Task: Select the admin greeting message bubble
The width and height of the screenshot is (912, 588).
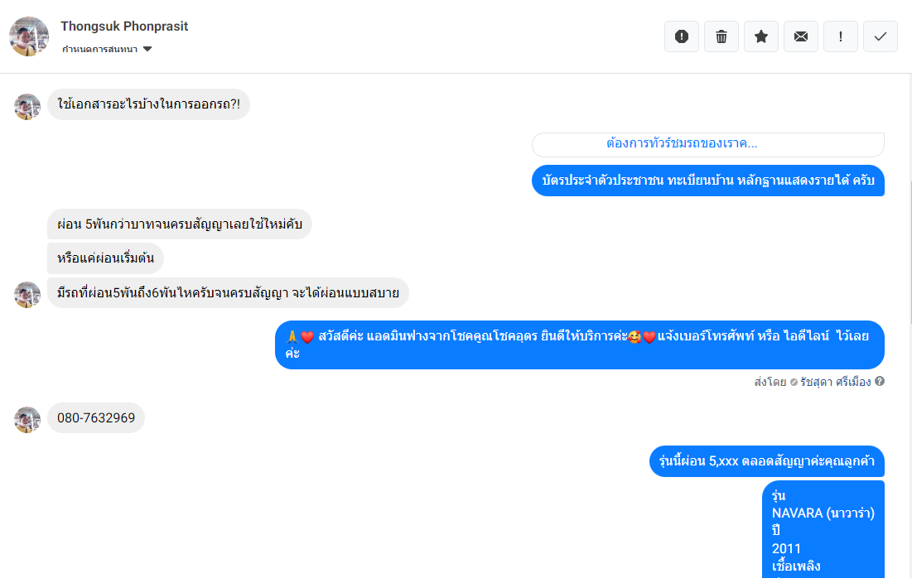Action: point(579,345)
